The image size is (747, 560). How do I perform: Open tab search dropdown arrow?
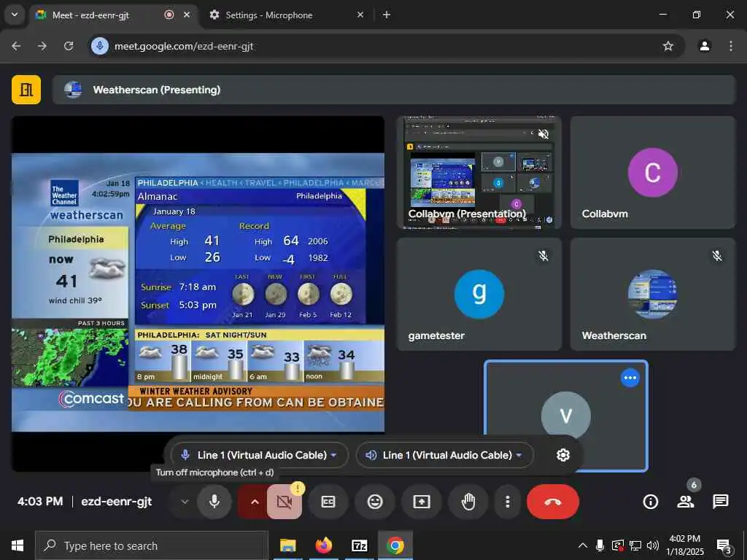point(15,15)
